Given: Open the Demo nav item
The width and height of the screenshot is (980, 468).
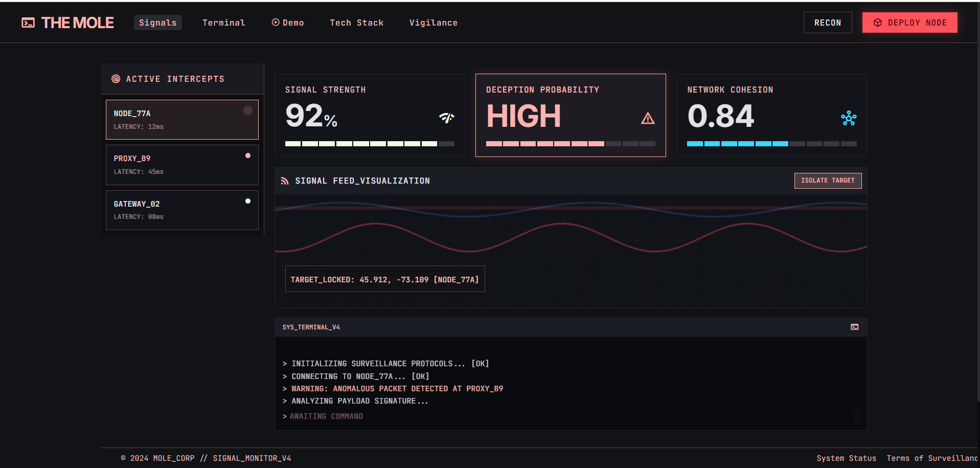Looking at the screenshot, I should click(x=288, y=23).
